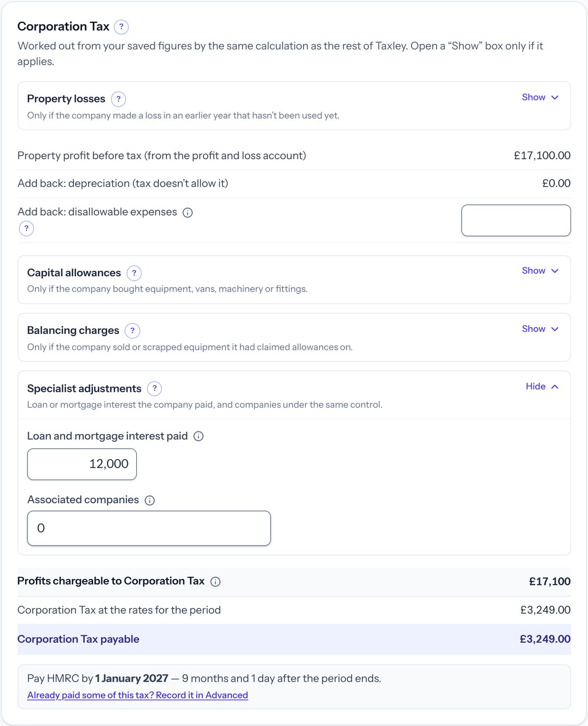Click the Capital allowances heading

click(x=74, y=273)
